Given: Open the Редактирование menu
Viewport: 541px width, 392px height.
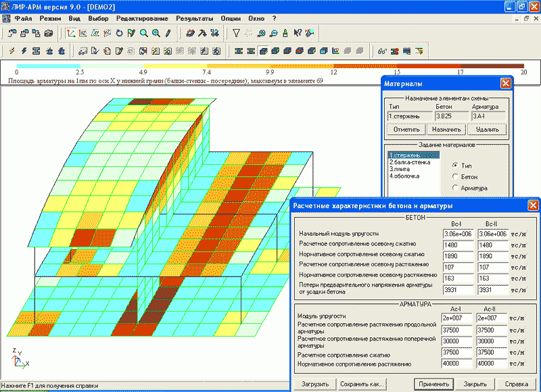Looking at the screenshot, I should pos(142,18).
